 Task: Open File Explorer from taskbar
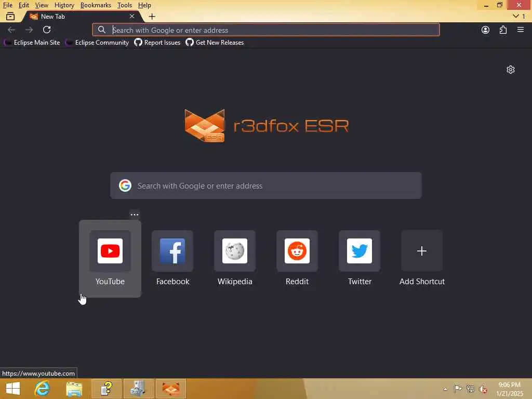[x=74, y=389]
